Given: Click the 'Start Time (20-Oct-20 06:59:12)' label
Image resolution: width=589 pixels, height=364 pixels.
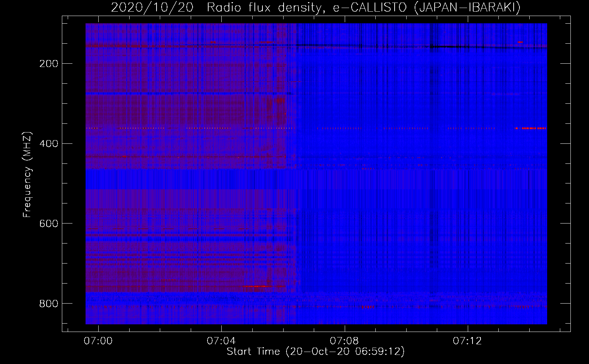Looking at the screenshot, I should point(316,352).
